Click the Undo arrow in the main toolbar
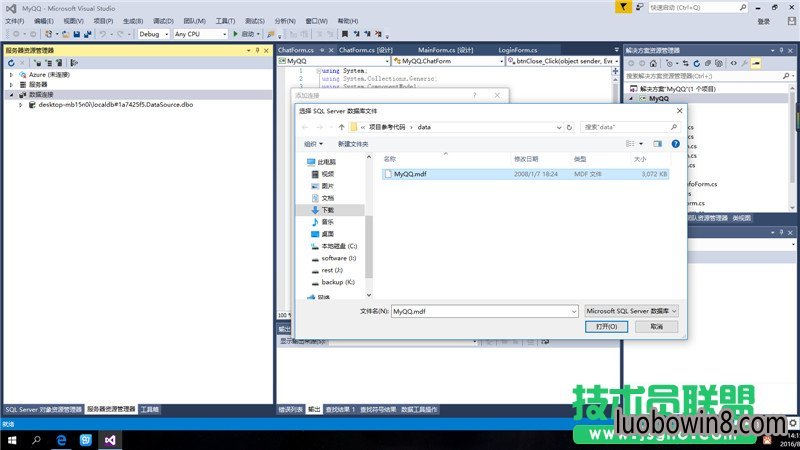Image resolution: width=800 pixels, height=450 pixels. tap(103, 34)
